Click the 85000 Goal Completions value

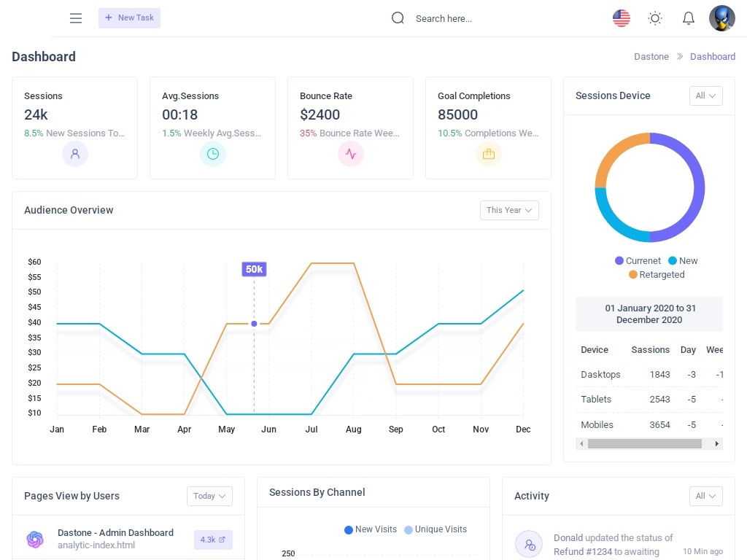pyautogui.click(x=457, y=114)
